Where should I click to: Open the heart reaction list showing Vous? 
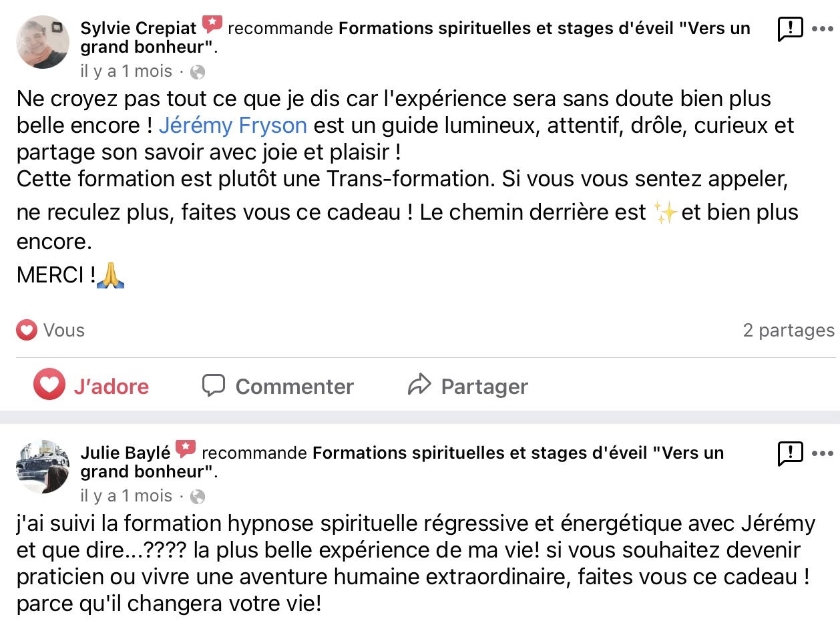coord(51,330)
